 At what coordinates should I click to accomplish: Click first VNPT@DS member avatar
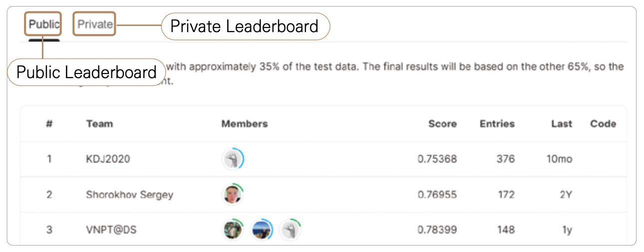click(x=232, y=229)
